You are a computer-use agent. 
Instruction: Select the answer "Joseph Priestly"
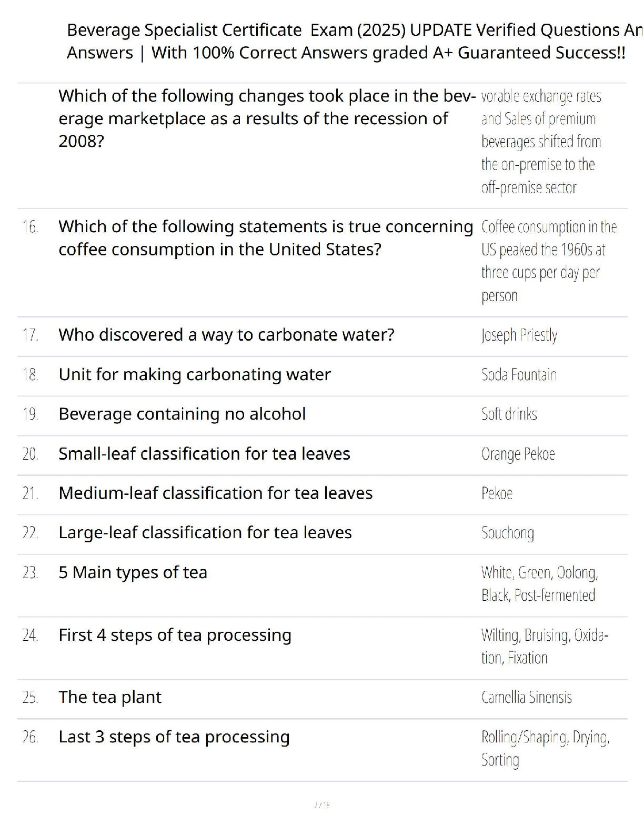(519, 335)
